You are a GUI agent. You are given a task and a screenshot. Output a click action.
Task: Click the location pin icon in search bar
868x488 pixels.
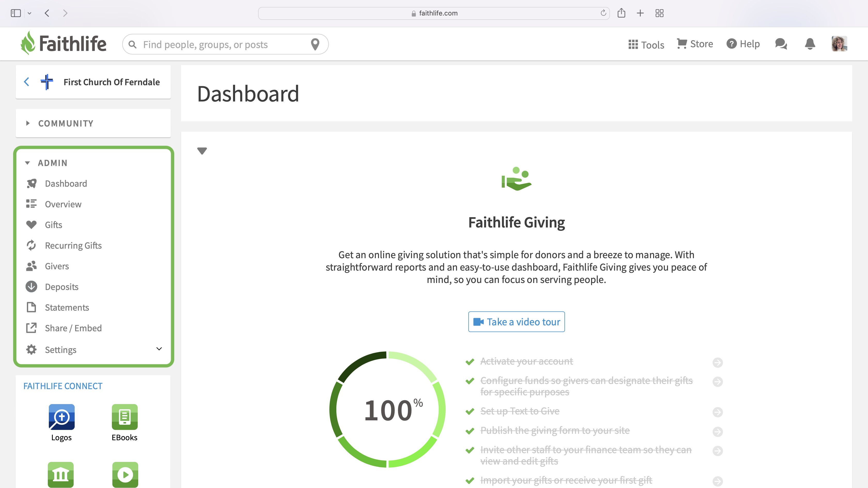pos(315,44)
